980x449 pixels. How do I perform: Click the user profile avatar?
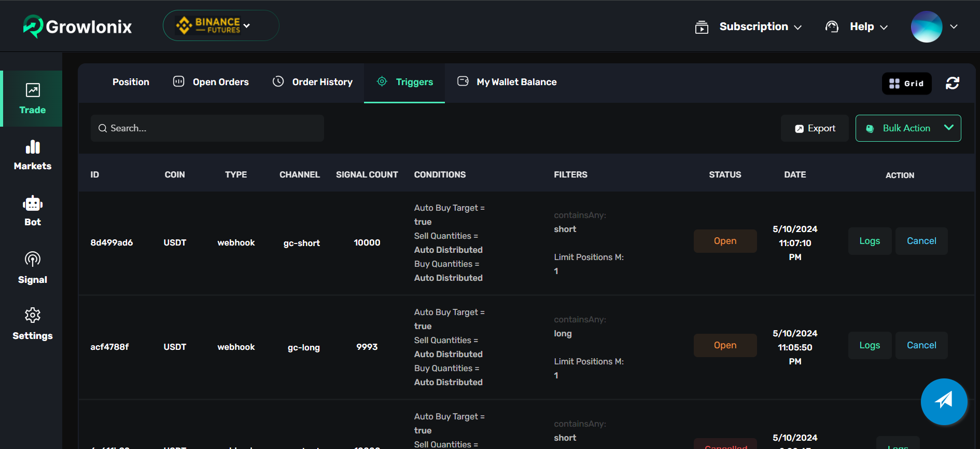coord(926,26)
